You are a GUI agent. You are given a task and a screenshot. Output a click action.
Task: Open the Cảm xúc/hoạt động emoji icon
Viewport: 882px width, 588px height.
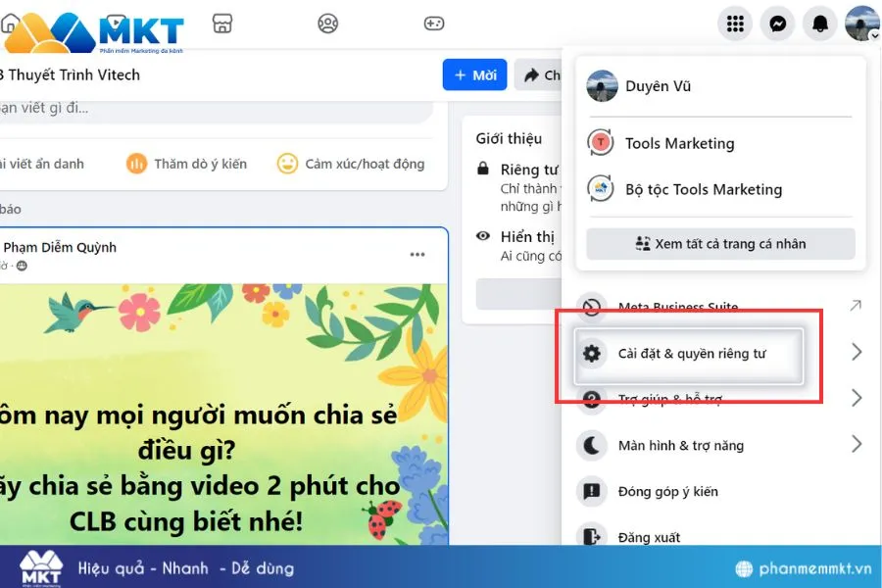(x=287, y=164)
